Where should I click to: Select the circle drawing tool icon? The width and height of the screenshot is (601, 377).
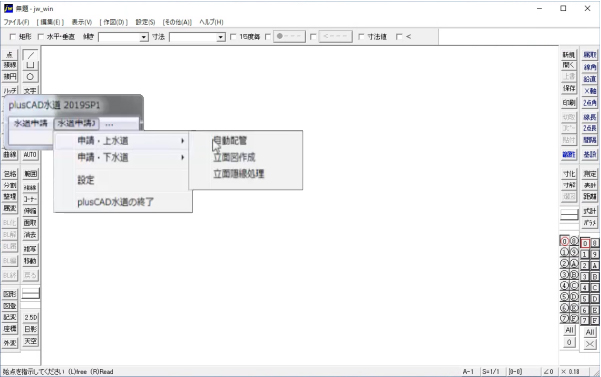30,77
